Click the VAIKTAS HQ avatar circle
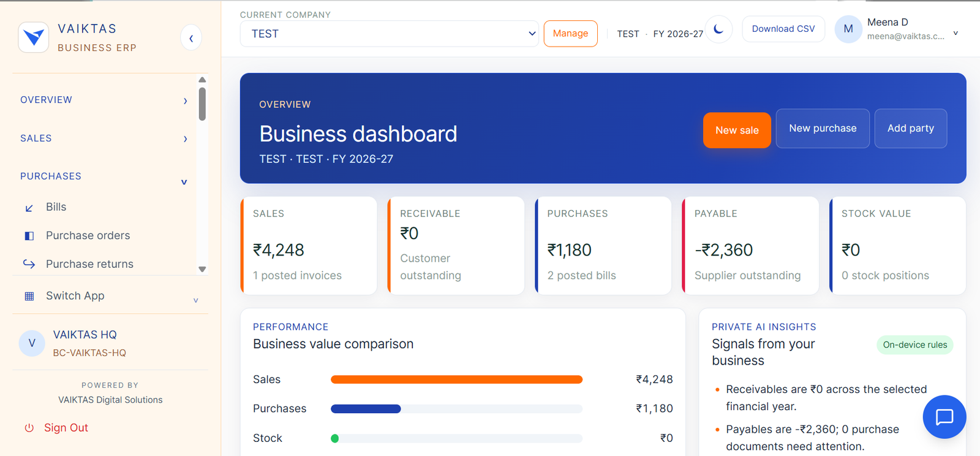This screenshot has height=456, width=980. (32, 343)
